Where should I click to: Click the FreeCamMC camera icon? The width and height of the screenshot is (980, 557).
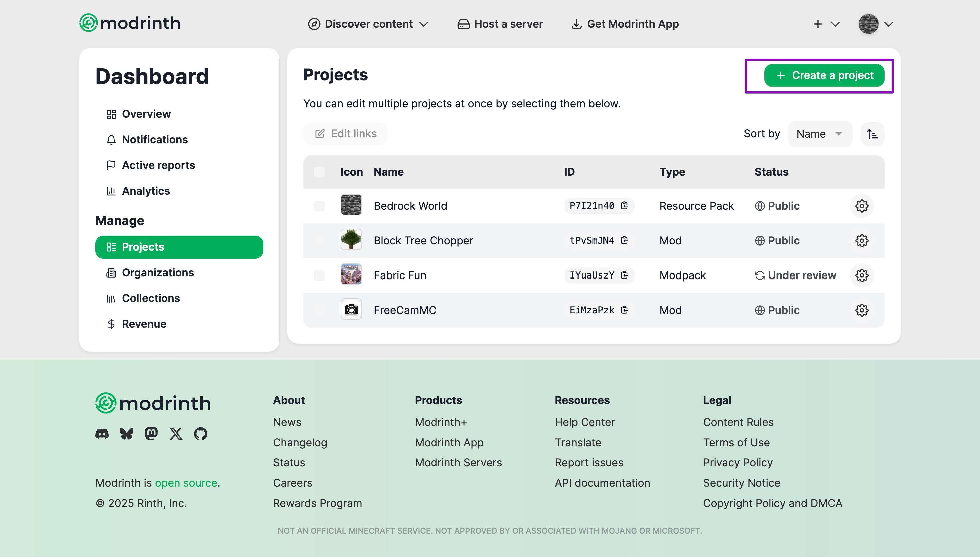coord(351,309)
